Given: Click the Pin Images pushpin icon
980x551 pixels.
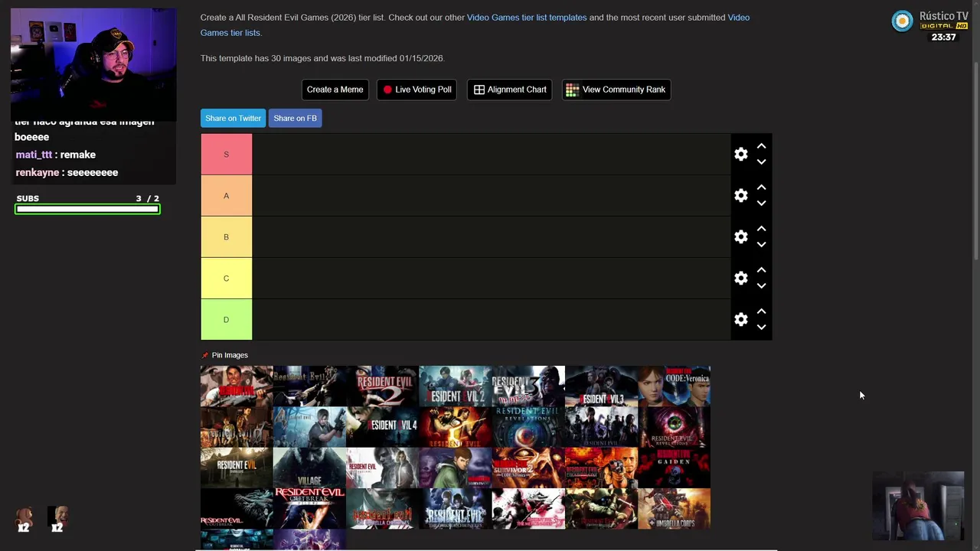Looking at the screenshot, I should [x=204, y=355].
